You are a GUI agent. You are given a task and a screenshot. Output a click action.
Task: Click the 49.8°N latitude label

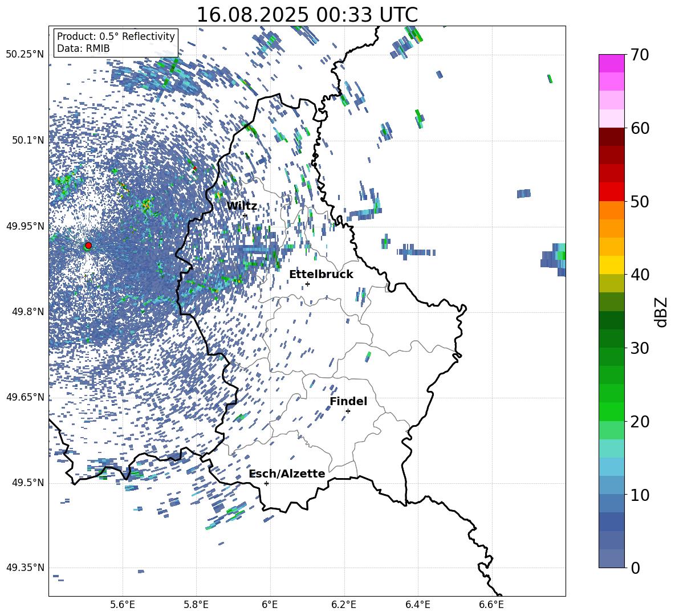28,312
